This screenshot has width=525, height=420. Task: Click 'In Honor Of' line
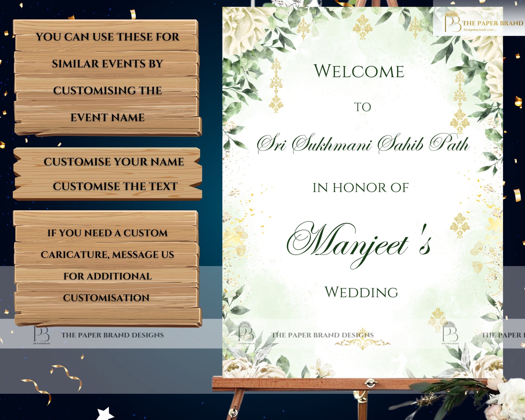pyautogui.click(x=361, y=188)
